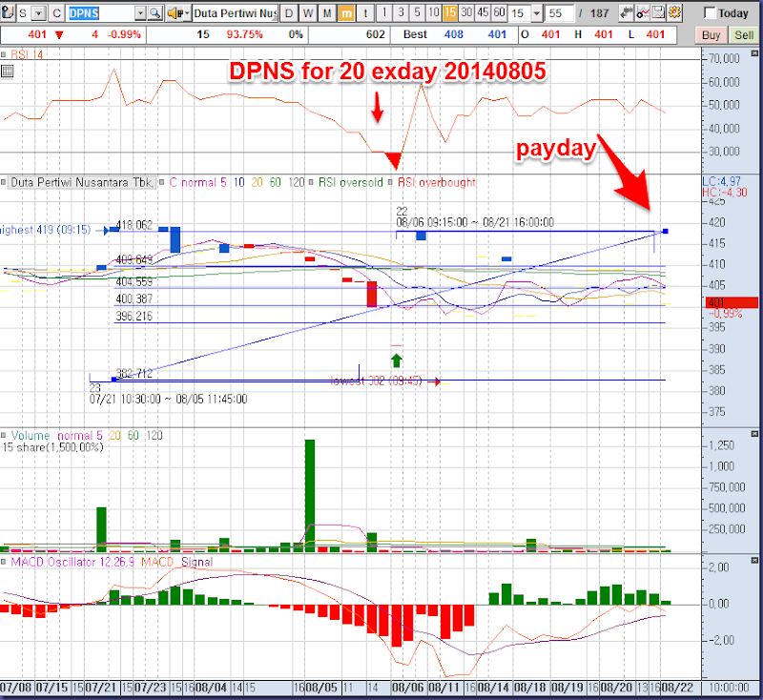The width and height of the screenshot is (763, 700).
Task: Open the stock code DPNS dropdown
Action: coord(140,13)
